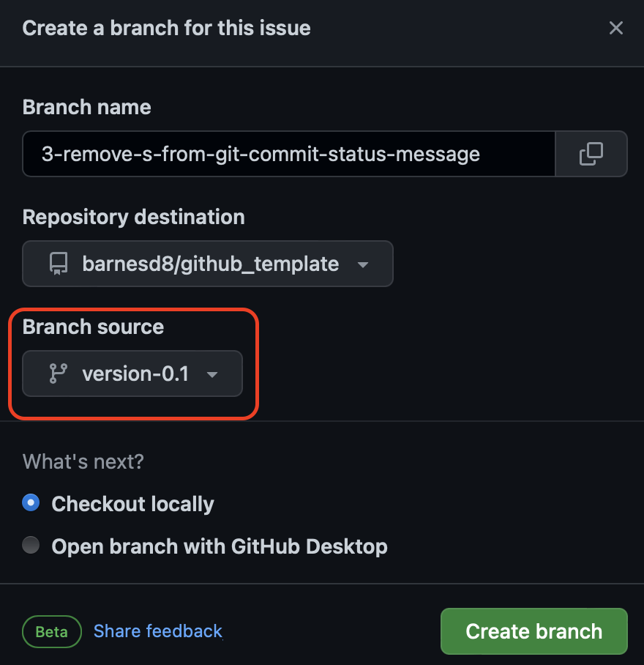Open the barnesd8/github_template repository dropdown
644x665 pixels.
click(208, 264)
